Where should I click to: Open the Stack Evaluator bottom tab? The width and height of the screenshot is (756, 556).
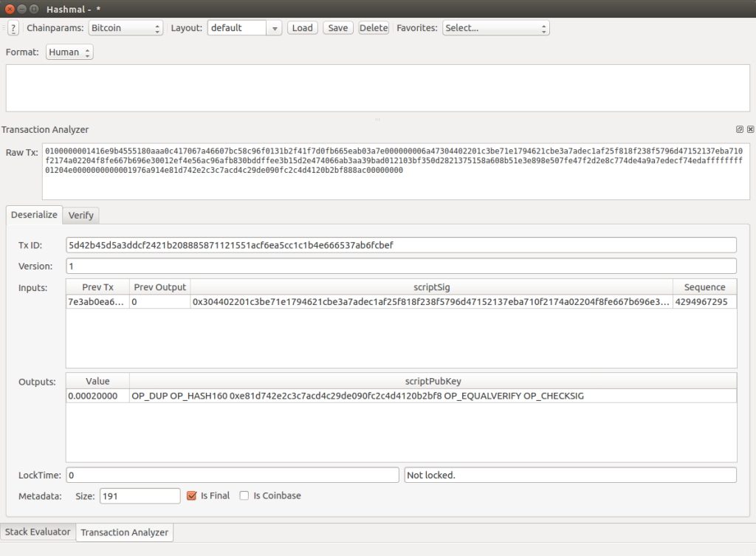(x=38, y=532)
